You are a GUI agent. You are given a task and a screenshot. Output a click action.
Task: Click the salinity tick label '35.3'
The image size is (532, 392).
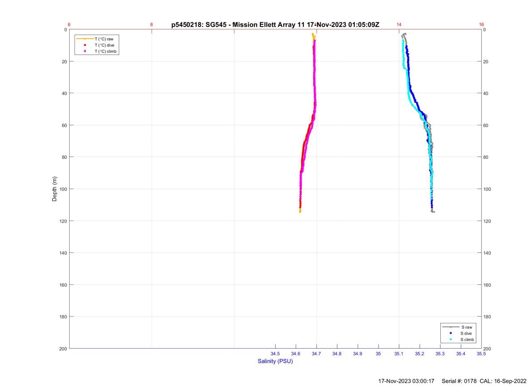[x=440, y=354]
